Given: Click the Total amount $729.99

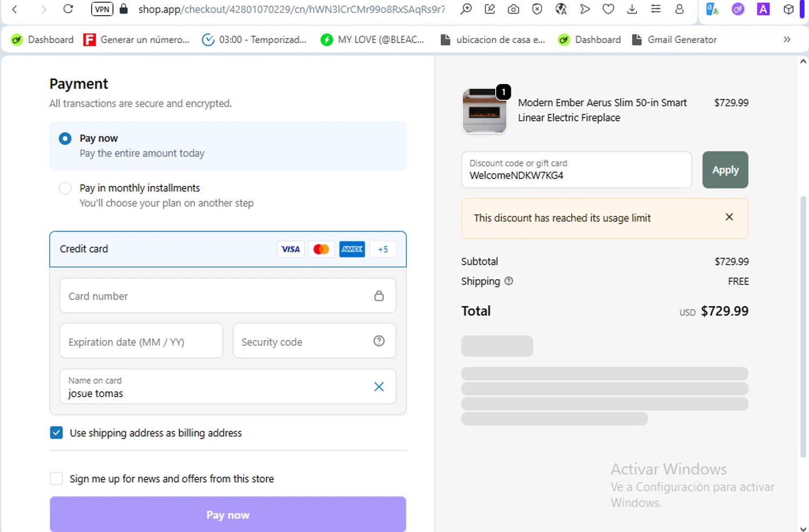Looking at the screenshot, I should click(x=724, y=311).
